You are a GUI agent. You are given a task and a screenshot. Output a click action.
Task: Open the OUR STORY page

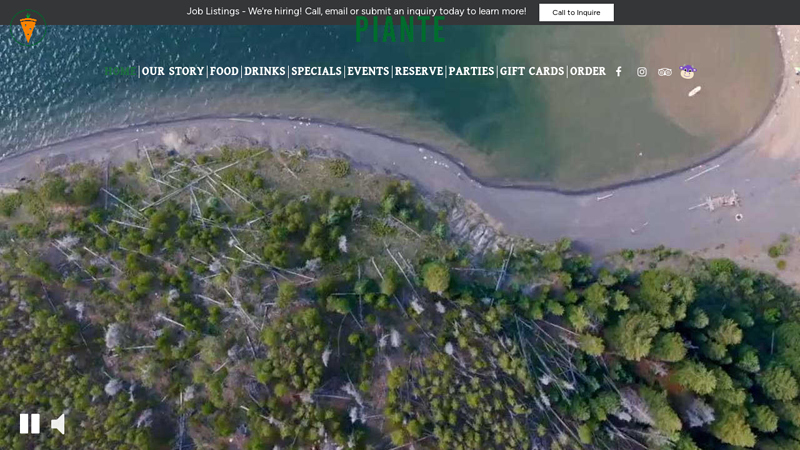[173, 71]
